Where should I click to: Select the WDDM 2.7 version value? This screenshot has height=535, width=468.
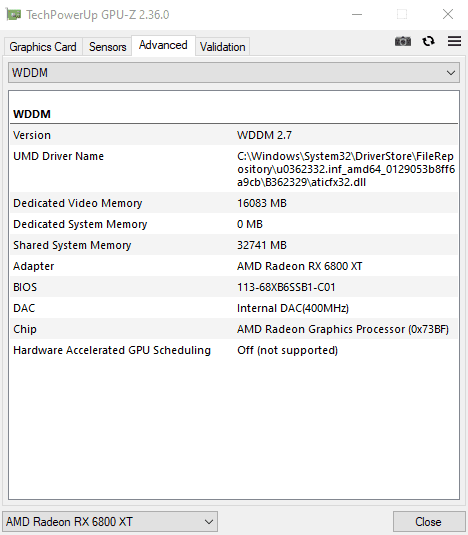pos(264,135)
